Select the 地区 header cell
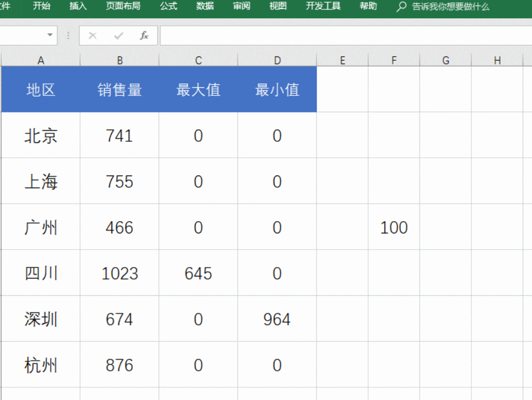The height and width of the screenshot is (400, 532). pos(41,89)
